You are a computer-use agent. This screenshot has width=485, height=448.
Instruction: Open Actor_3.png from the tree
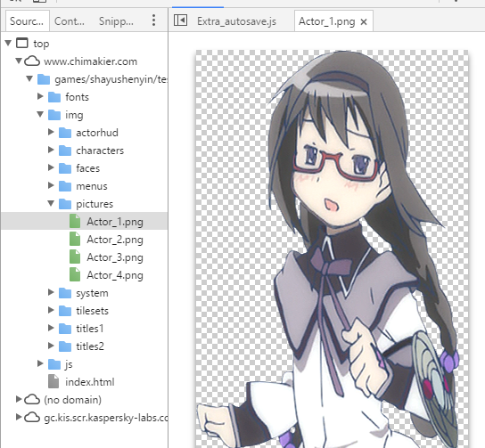click(115, 257)
